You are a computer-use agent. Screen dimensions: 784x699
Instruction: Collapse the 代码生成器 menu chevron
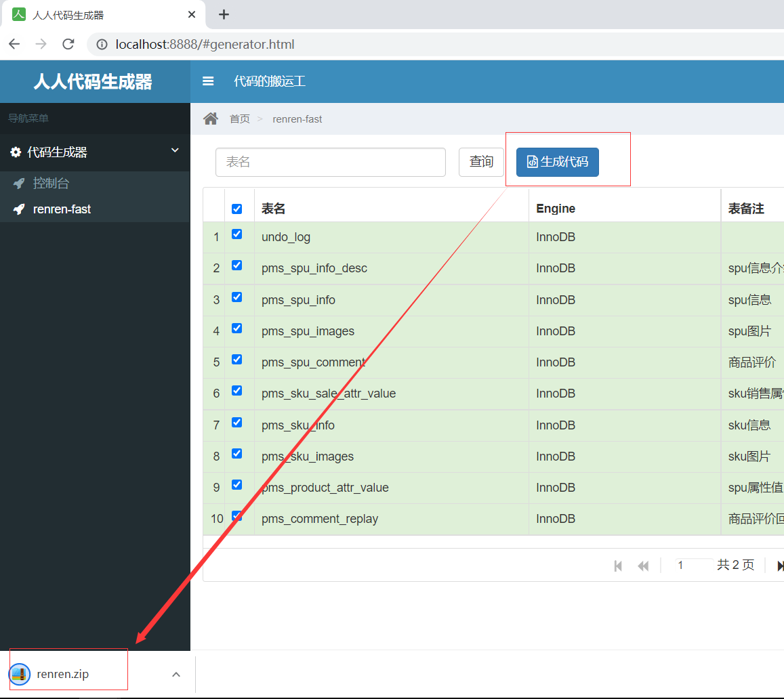(x=175, y=150)
